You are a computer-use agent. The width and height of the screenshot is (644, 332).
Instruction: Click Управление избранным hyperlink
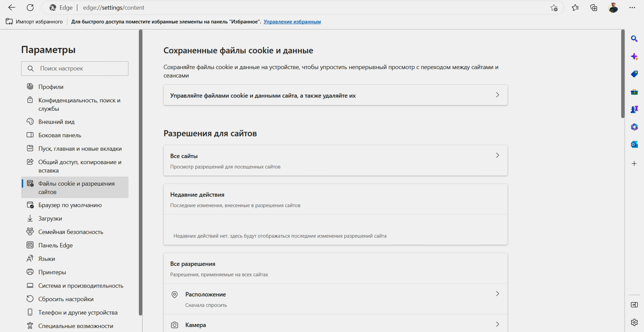(x=292, y=21)
